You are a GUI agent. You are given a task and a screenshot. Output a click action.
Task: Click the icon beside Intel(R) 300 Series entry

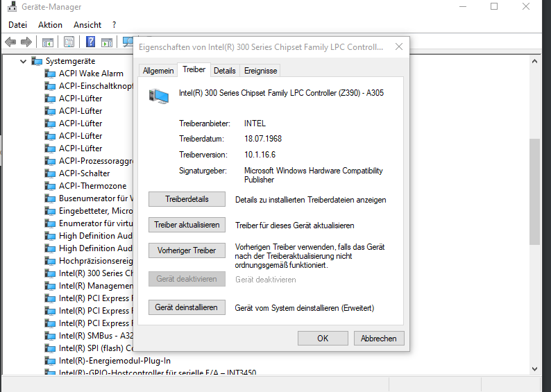(x=50, y=273)
